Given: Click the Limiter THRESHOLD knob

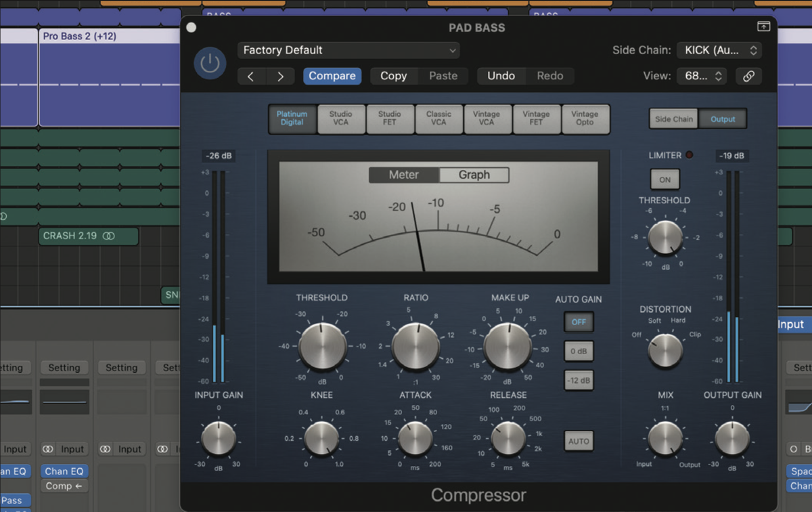Looking at the screenshot, I should [665, 238].
